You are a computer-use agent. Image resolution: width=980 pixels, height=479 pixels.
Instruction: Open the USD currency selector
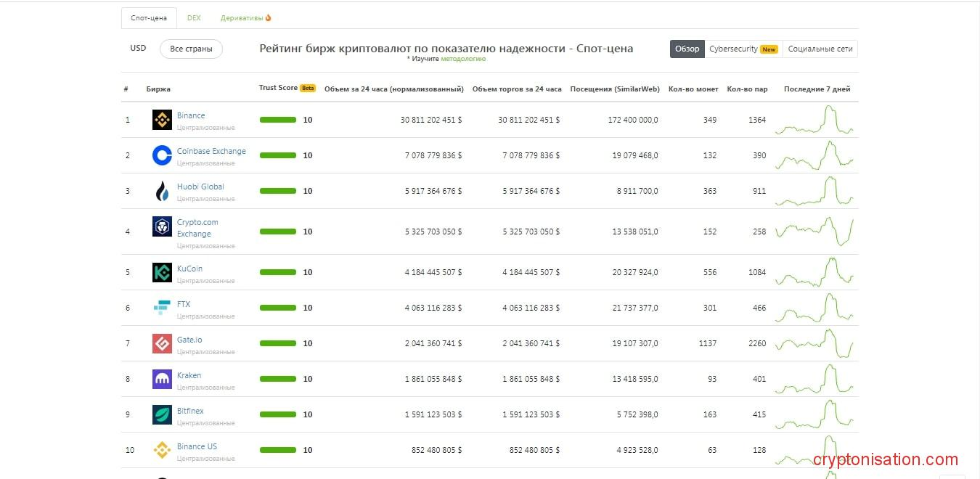tap(138, 49)
